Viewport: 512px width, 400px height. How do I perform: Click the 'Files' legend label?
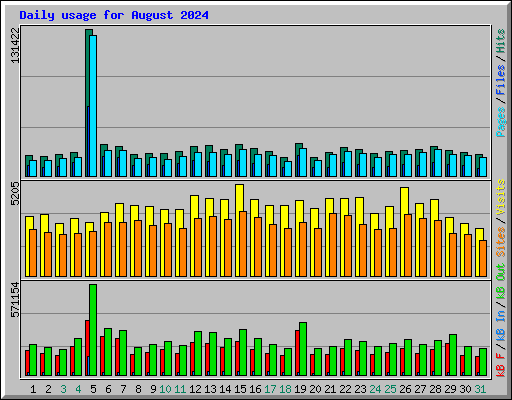coord(501,80)
